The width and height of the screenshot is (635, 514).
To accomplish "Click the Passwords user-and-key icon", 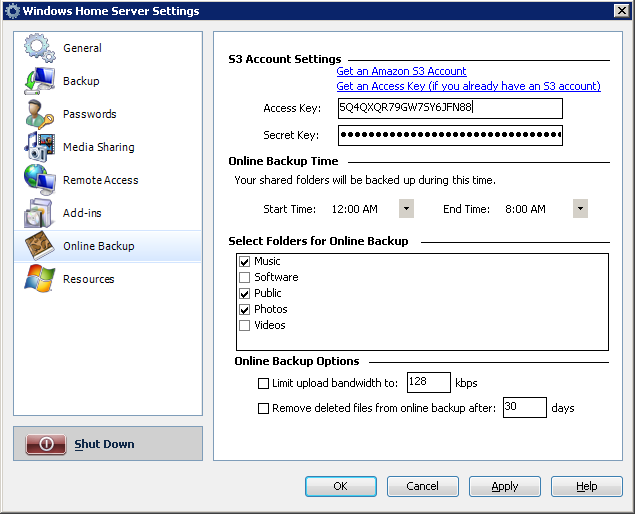I will pos(39,114).
